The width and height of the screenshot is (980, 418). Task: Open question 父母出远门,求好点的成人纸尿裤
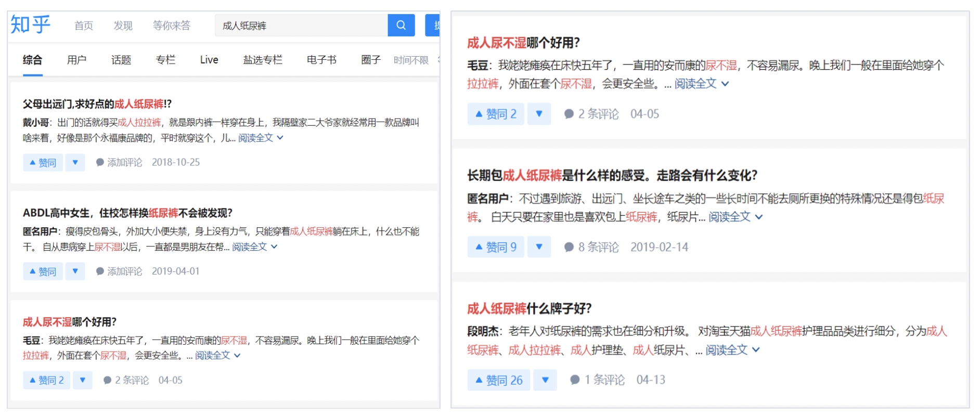(97, 104)
